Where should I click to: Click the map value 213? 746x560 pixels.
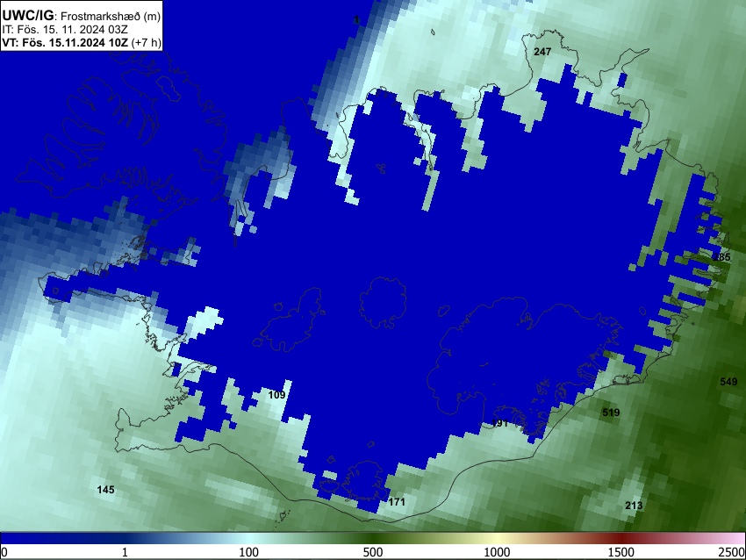634,506
